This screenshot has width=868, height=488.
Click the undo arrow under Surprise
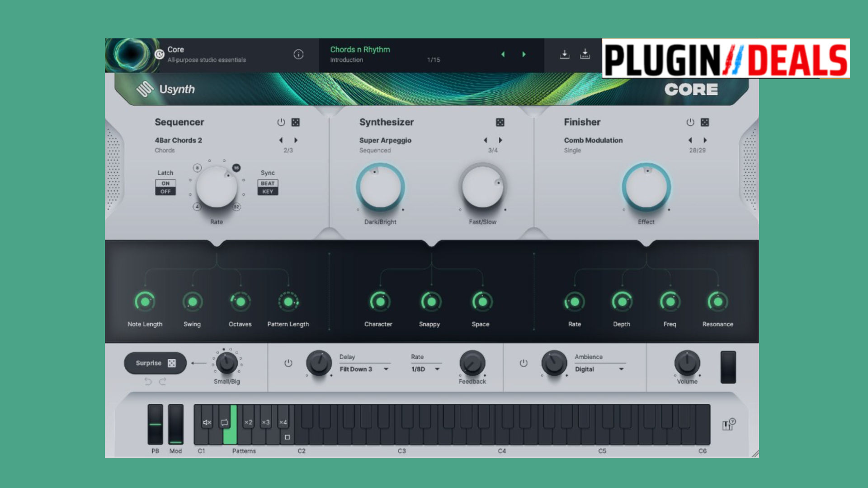(x=148, y=382)
